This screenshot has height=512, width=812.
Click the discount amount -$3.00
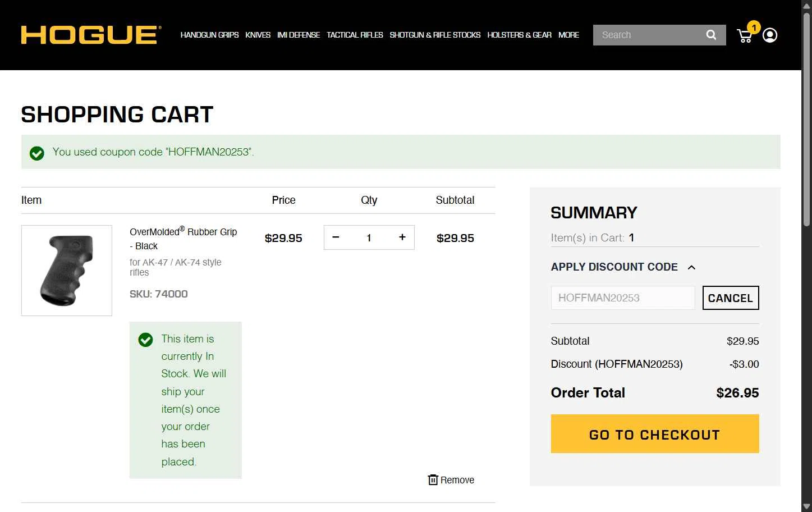[744, 364]
